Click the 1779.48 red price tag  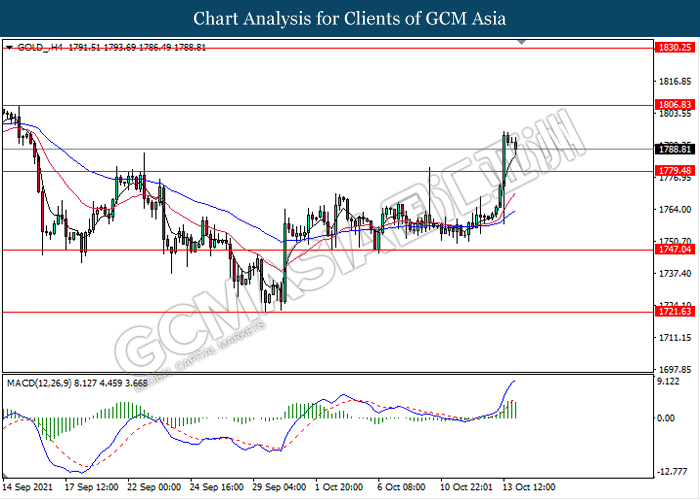[675, 171]
